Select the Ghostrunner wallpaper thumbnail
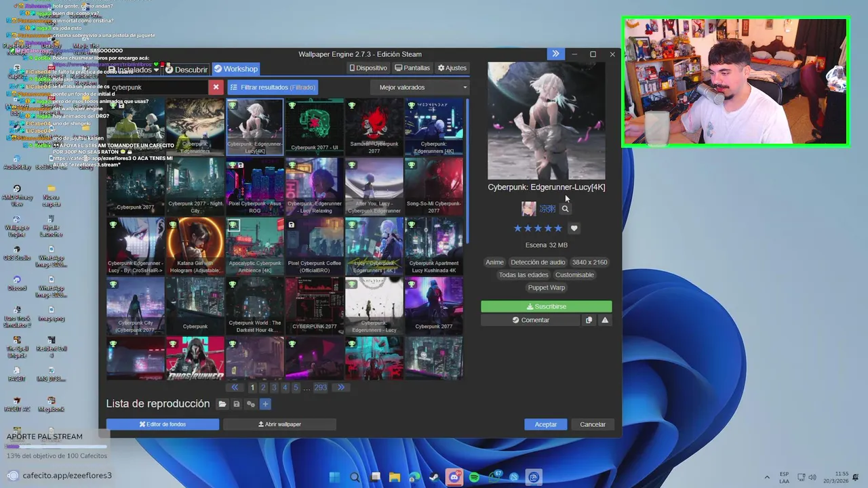 tap(195, 358)
